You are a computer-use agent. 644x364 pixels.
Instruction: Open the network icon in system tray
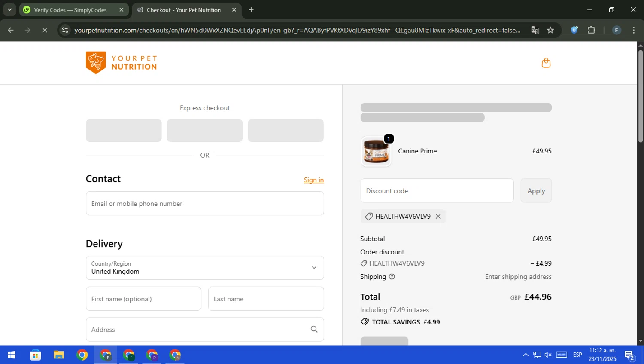pyautogui.click(x=537, y=355)
